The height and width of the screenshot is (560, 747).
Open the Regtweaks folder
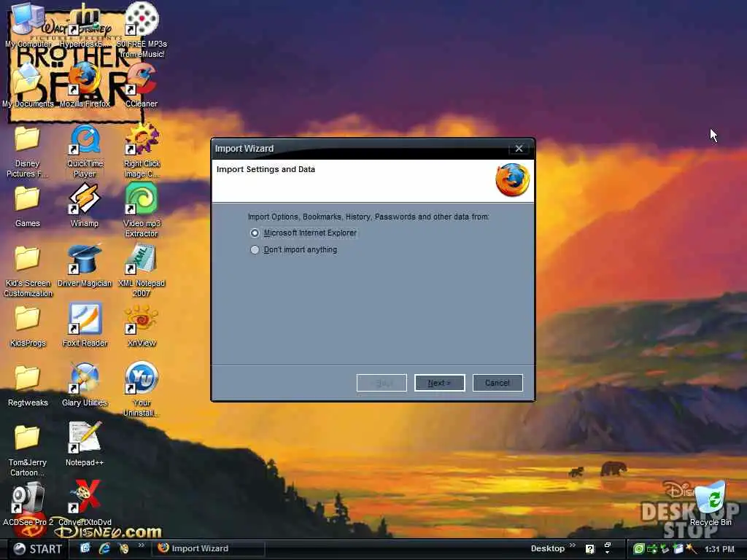click(27, 385)
